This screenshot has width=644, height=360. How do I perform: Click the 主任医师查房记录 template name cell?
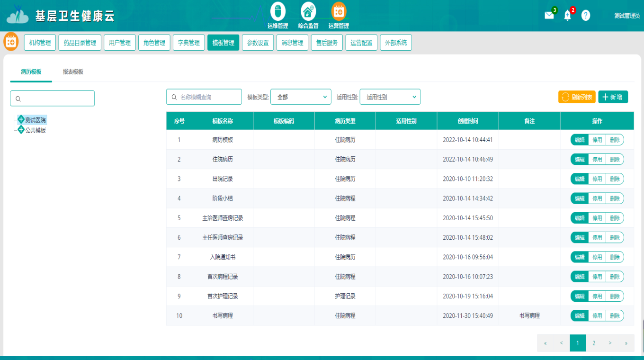223,237
